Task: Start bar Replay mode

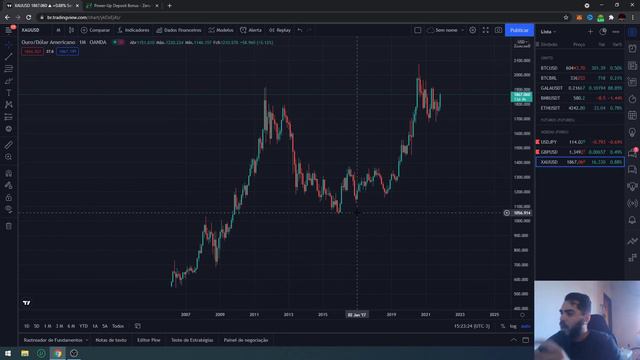Action: click(x=280, y=30)
